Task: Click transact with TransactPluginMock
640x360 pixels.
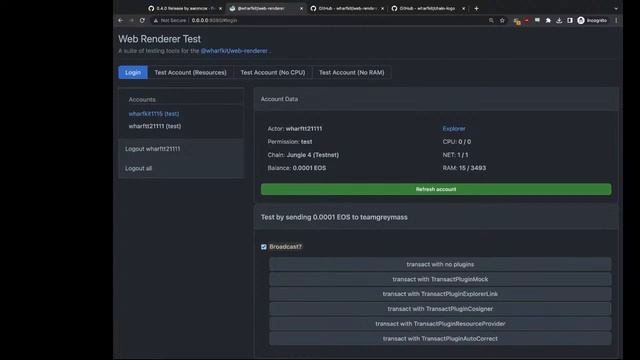Action: tap(440, 279)
